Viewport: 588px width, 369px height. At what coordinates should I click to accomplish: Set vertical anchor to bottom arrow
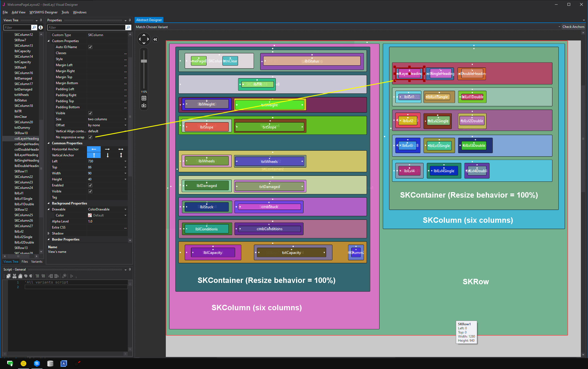pos(108,155)
